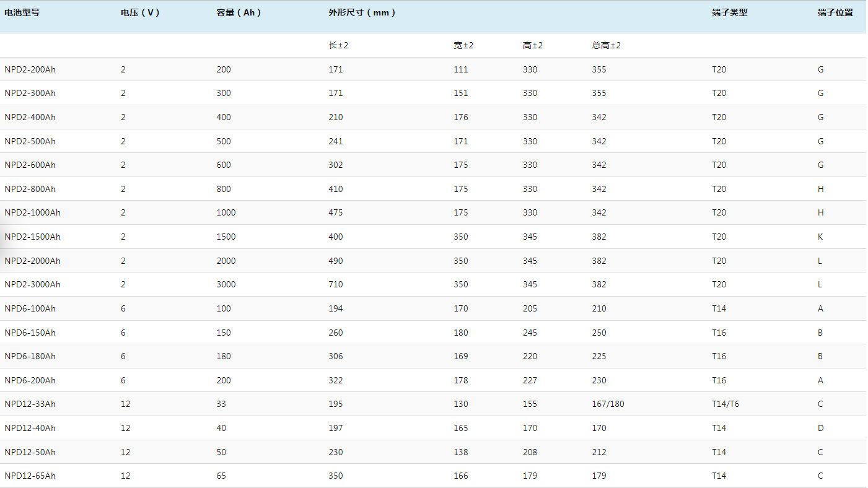Screen dimensions: 868x488
Task: Click the 端子类型 column header
Action: (729, 12)
